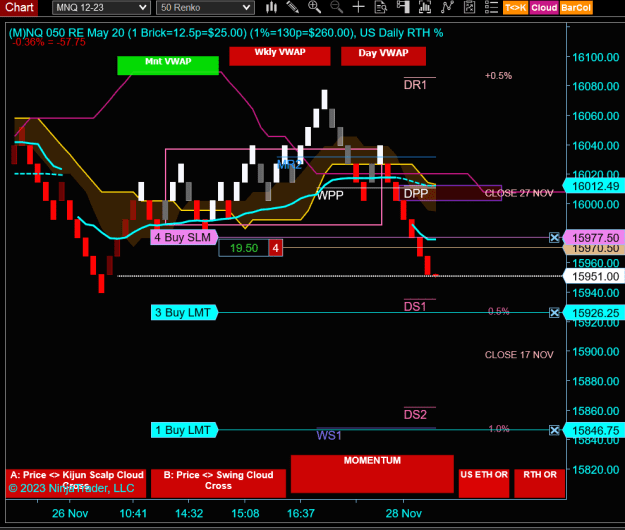This screenshot has width=625, height=530.
Task: Click B: Price <> Swing Cloud Cross button
Action: pos(218,483)
